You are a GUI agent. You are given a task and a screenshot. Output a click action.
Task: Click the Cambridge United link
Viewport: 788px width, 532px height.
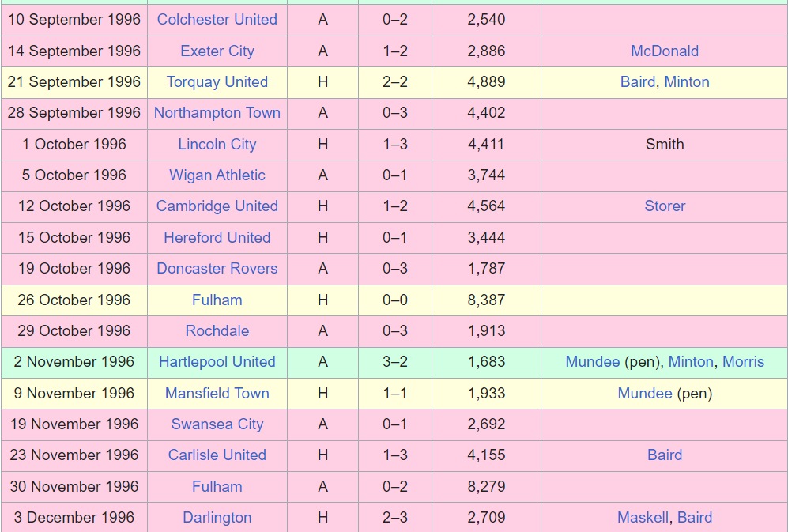tap(217, 206)
